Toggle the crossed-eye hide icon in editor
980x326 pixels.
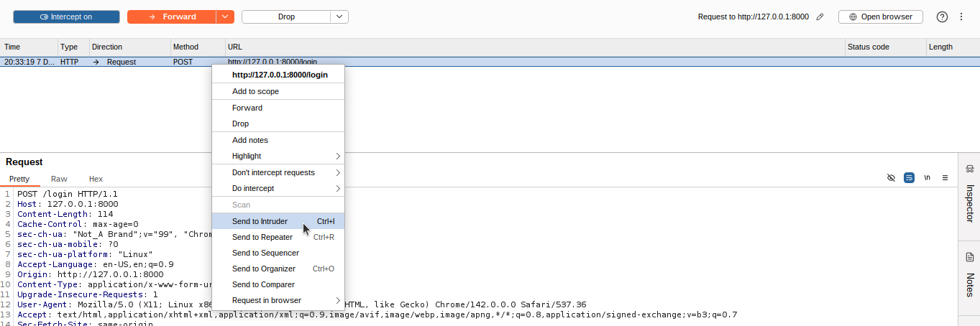coord(891,177)
